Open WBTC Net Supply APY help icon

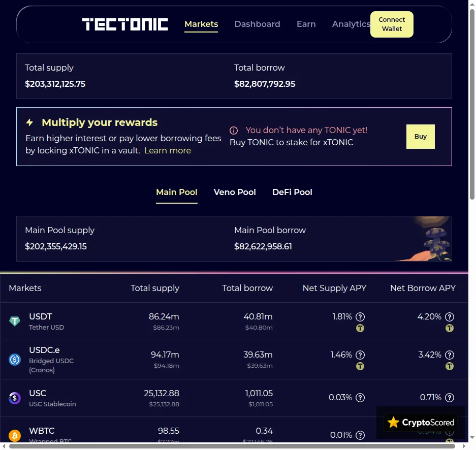tap(360, 435)
